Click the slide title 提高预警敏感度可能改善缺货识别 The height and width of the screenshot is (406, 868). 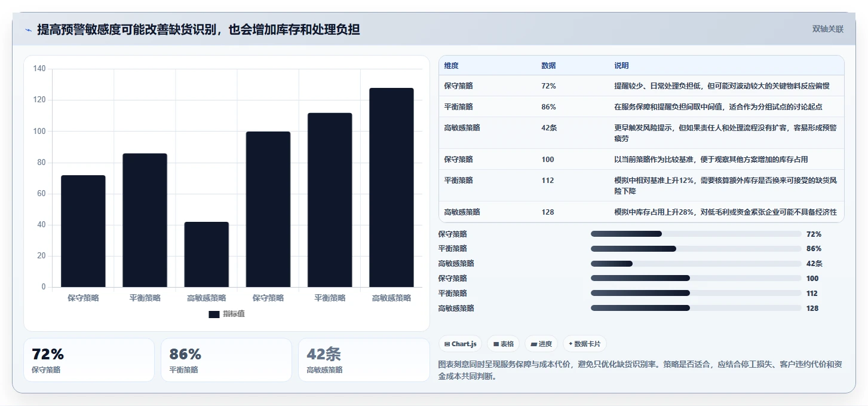pos(198,29)
